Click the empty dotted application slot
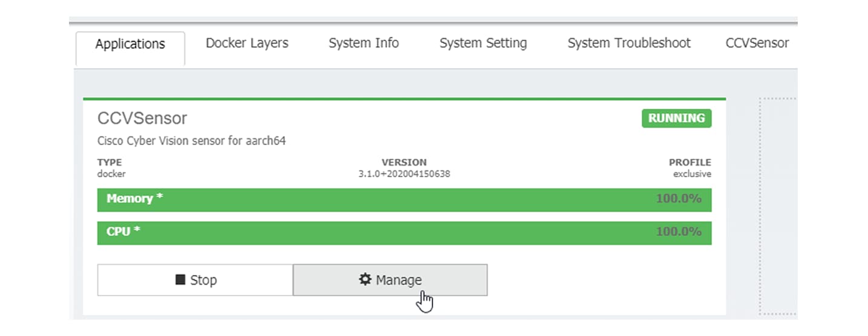The height and width of the screenshot is (336, 868). pyautogui.click(x=778, y=205)
